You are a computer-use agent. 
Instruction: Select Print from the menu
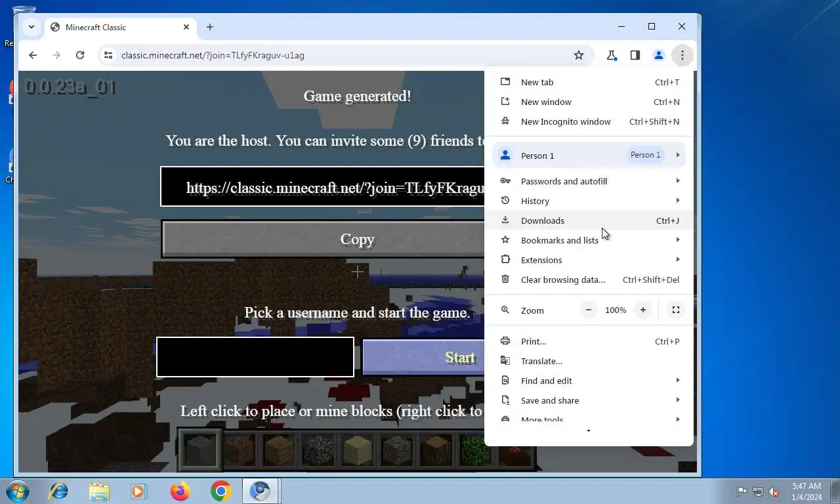click(x=589, y=341)
